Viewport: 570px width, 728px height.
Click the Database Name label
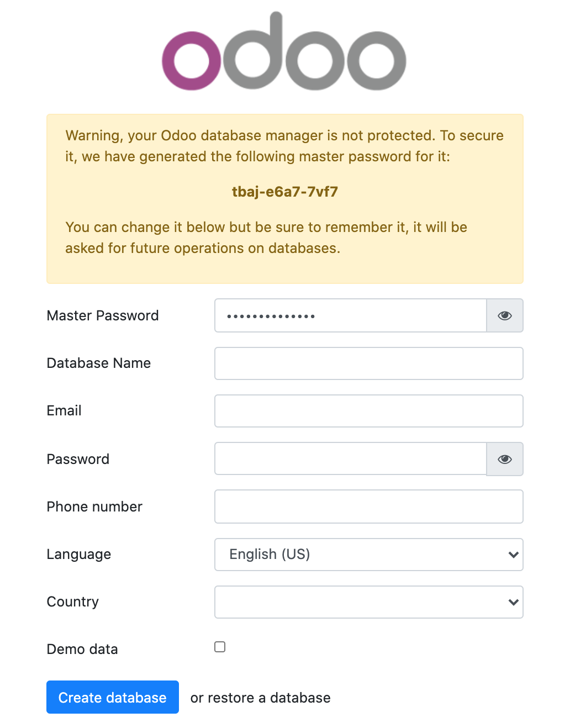(99, 363)
